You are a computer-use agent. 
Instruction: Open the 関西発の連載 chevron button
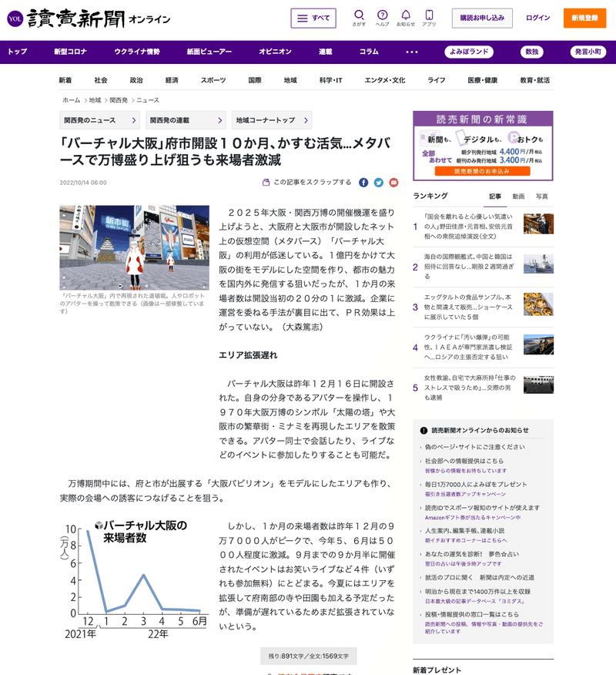point(186,120)
